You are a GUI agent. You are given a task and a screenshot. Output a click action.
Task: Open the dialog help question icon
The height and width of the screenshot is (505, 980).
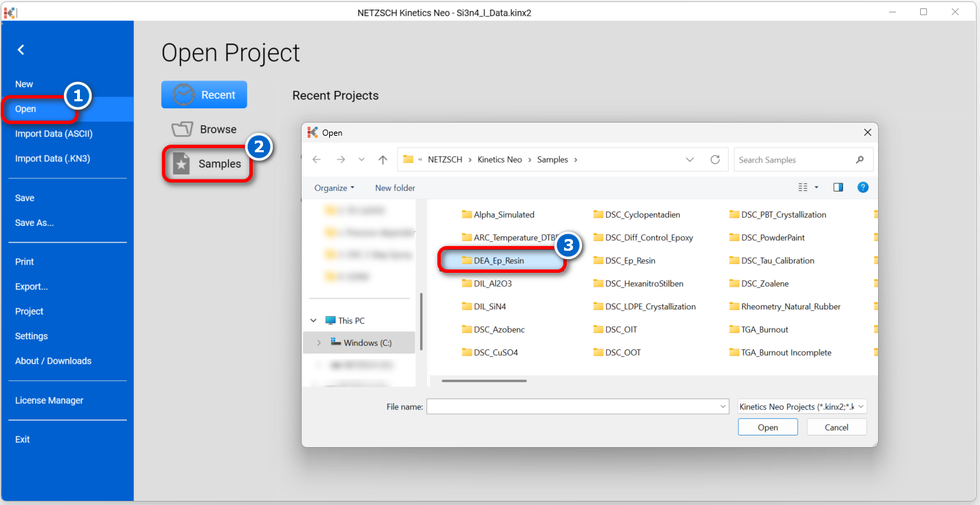[x=863, y=187]
